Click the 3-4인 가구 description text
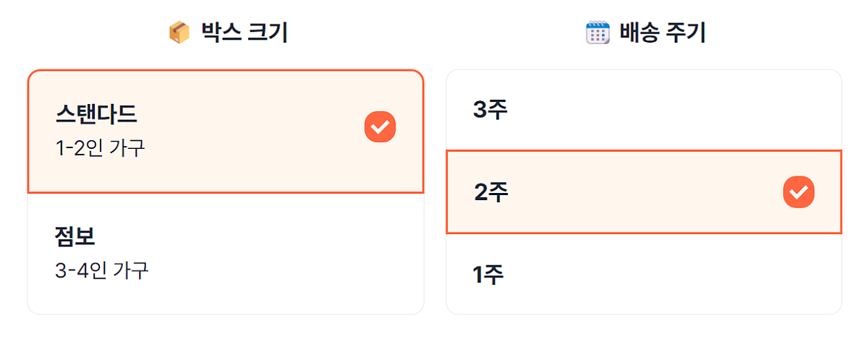This screenshot has width=868, height=344. 102,270
